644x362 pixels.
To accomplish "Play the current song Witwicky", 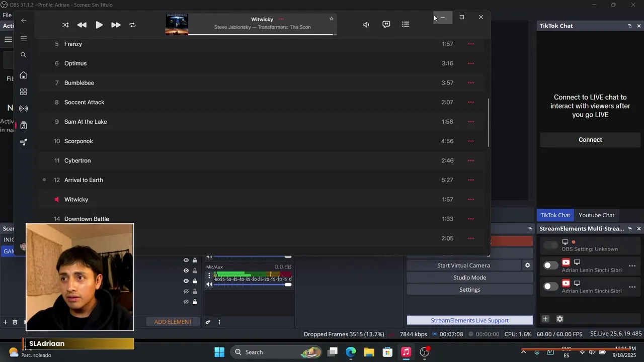I will 99,25.
